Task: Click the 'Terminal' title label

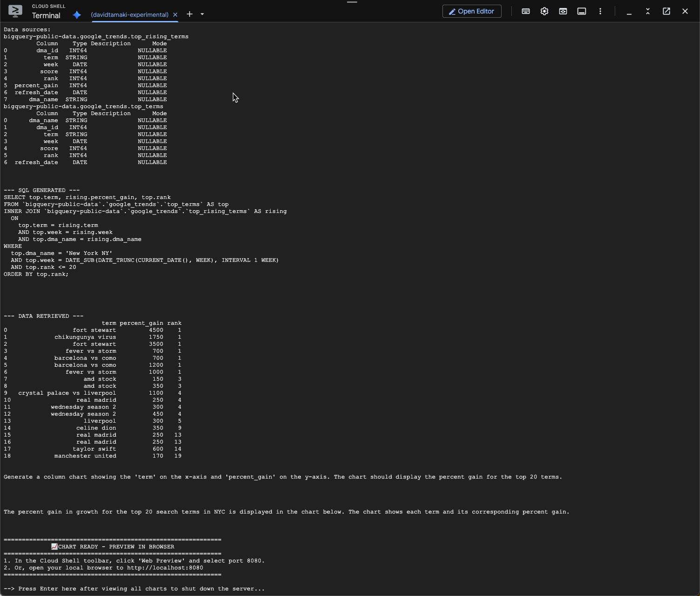Action: pos(46,16)
